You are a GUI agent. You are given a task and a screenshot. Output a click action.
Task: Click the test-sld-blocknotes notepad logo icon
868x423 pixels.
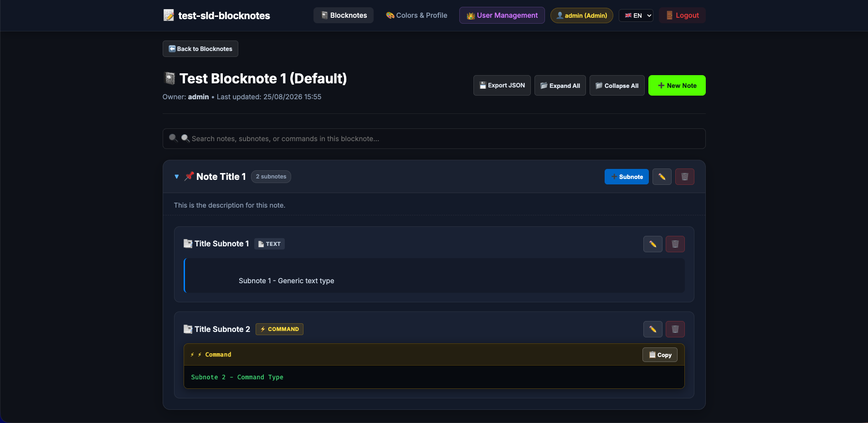(169, 15)
